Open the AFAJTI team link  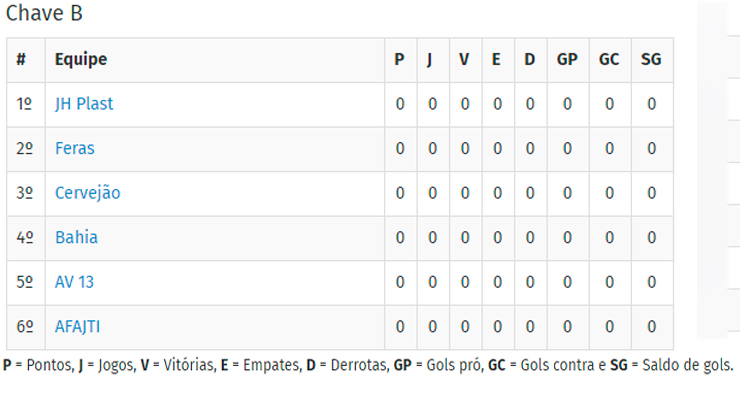coord(77,326)
